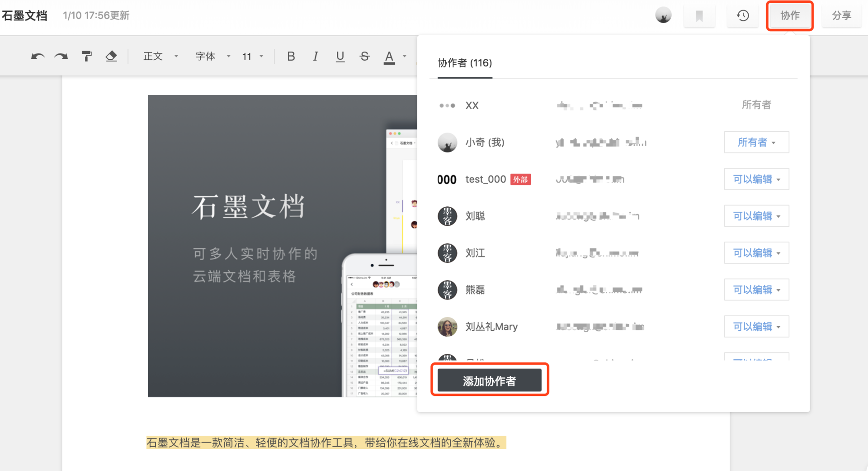Open 小奇's 所有者 permission dropdown
Image resolution: width=868 pixels, height=471 pixels.
pyautogui.click(x=756, y=143)
